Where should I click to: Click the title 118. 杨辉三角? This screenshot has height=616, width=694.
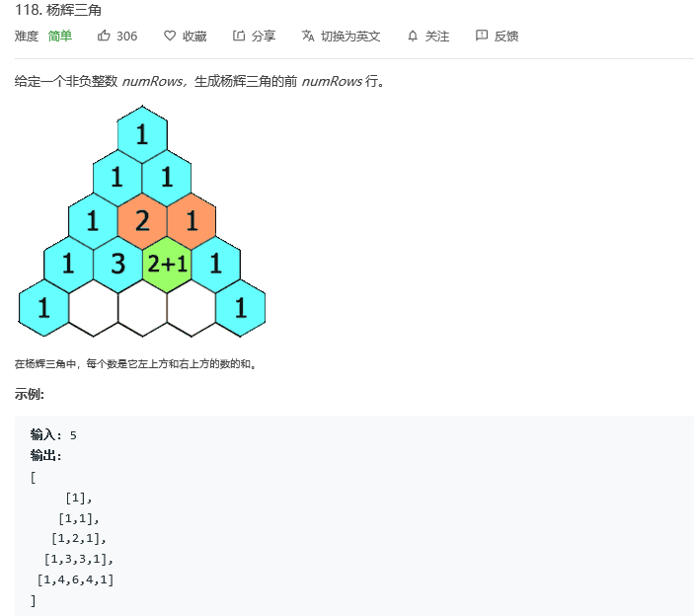click(58, 10)
